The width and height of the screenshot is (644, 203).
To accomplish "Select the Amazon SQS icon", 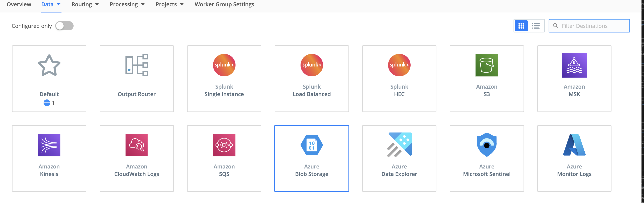I will point(224,145).
